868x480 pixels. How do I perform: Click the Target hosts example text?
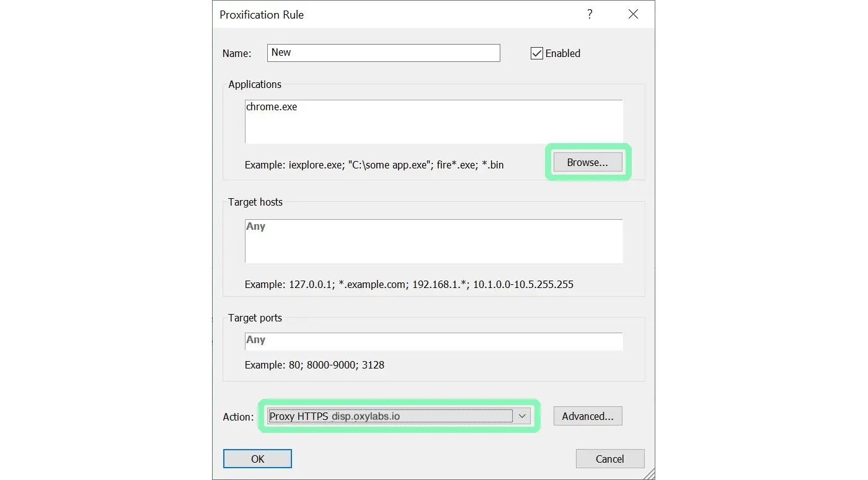coord(409,284)
